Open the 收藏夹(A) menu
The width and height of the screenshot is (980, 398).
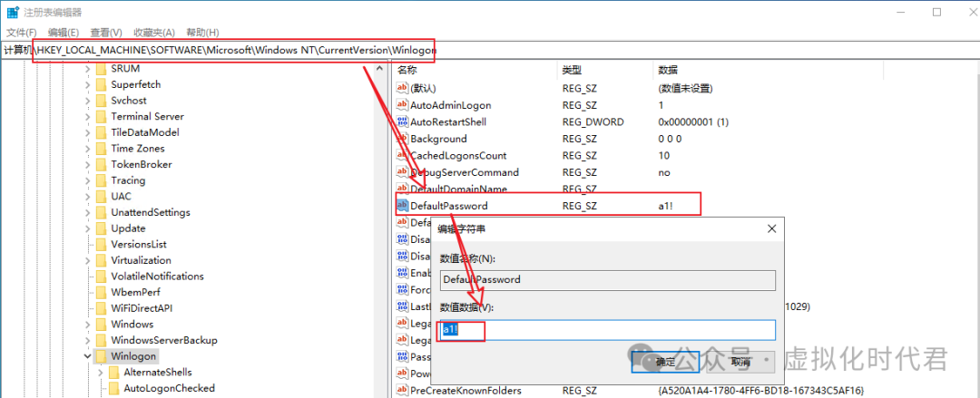[153, 33]
